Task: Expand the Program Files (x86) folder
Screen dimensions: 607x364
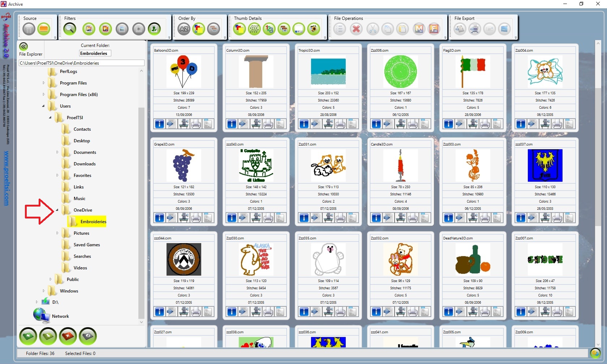Action: tap(43, 94)
